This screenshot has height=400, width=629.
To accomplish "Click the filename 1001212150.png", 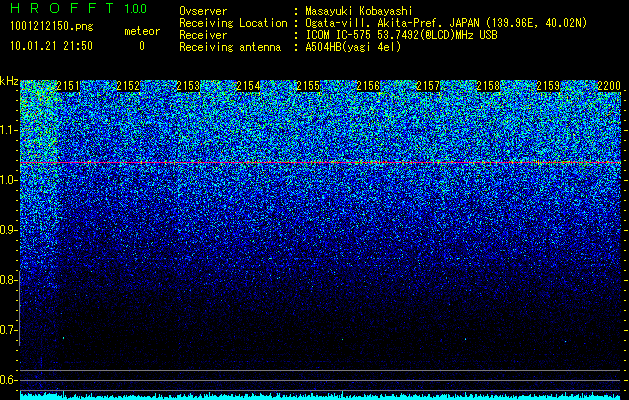I will [52, 27].
